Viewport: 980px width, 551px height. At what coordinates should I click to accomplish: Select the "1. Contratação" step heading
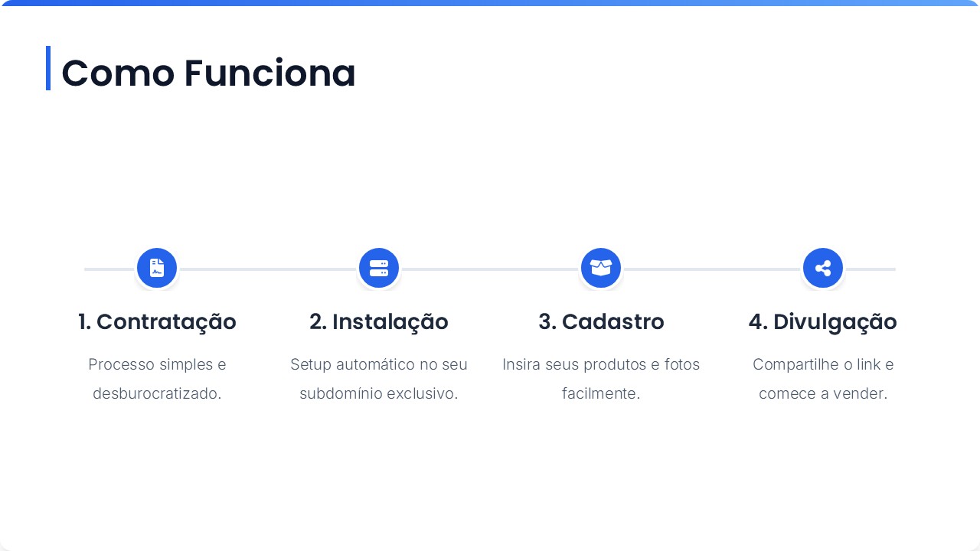(157, 322)
